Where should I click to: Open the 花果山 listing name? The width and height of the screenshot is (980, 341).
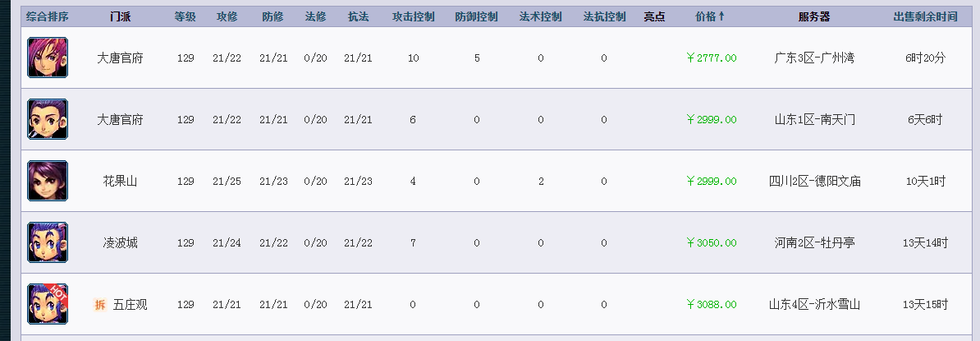pyautogui.click(x=120, y=181)
